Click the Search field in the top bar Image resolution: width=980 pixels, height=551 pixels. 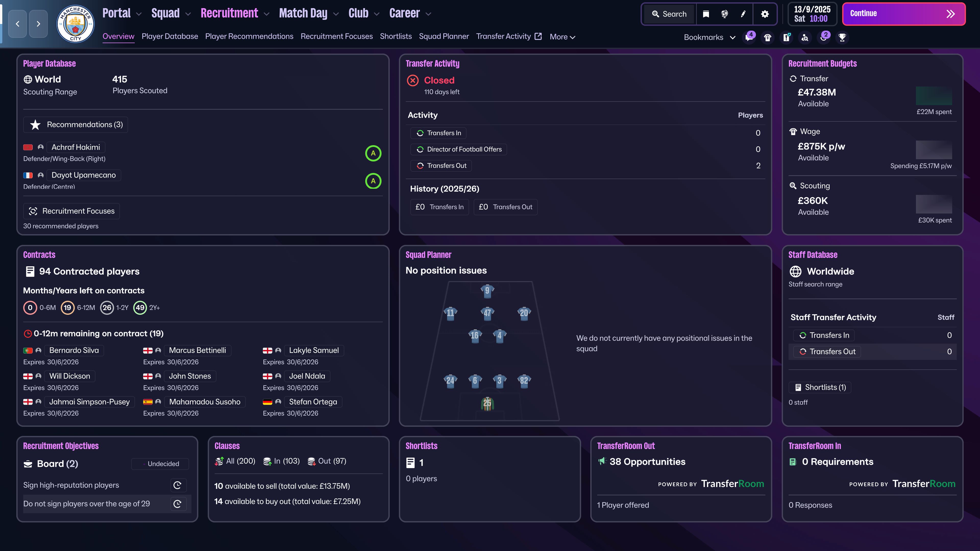(670, 14)
